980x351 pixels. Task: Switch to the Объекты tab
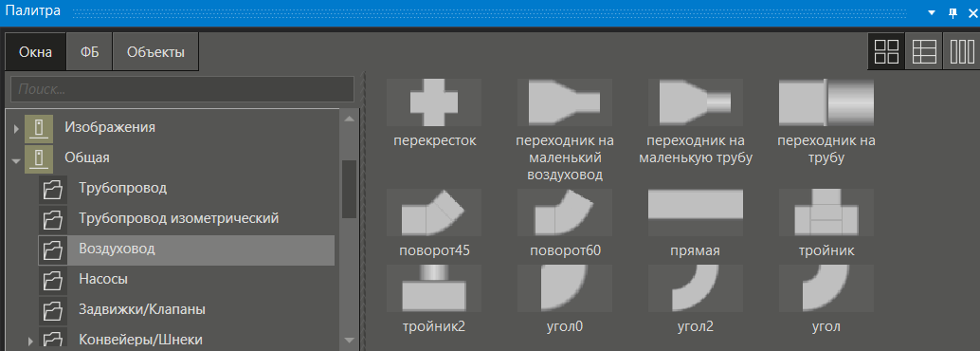[155, 52]
